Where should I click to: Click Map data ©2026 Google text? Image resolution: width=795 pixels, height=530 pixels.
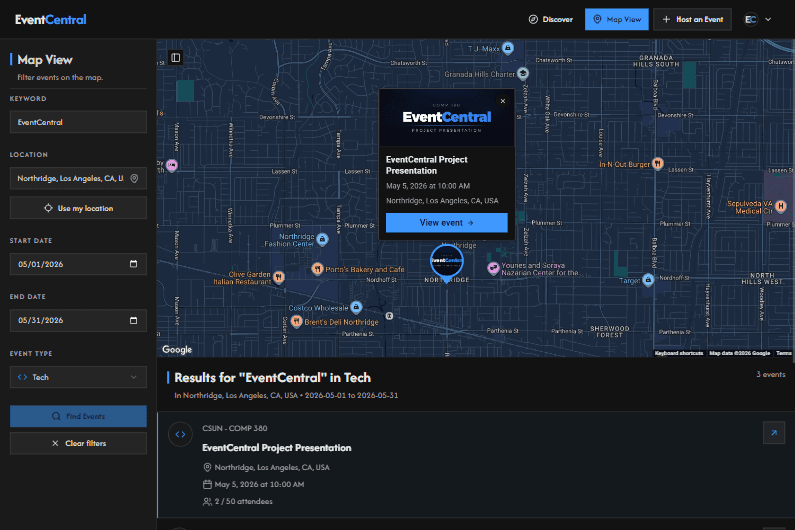click(x=739, y=353)
